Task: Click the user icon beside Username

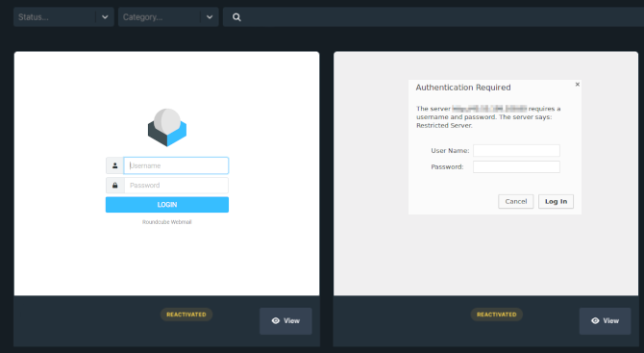Action: point(115,165)
